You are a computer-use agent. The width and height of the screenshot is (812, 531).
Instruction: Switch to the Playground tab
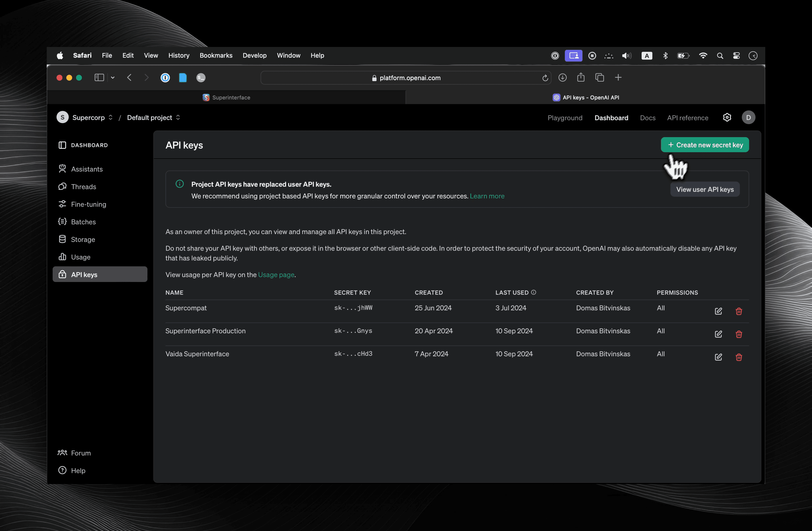click(x=565, y=118)
